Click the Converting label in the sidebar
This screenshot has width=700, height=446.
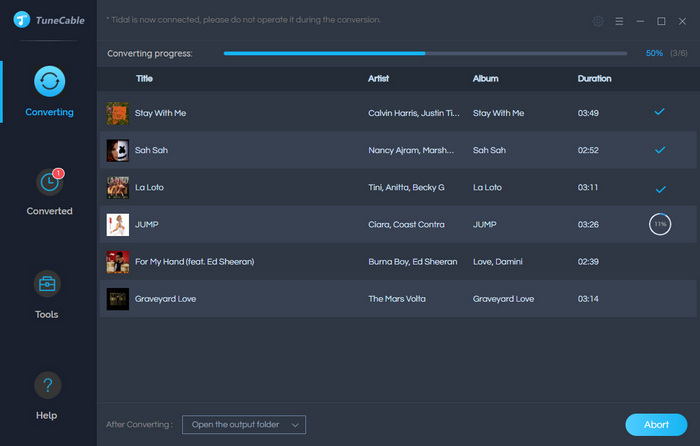(50, 112)
